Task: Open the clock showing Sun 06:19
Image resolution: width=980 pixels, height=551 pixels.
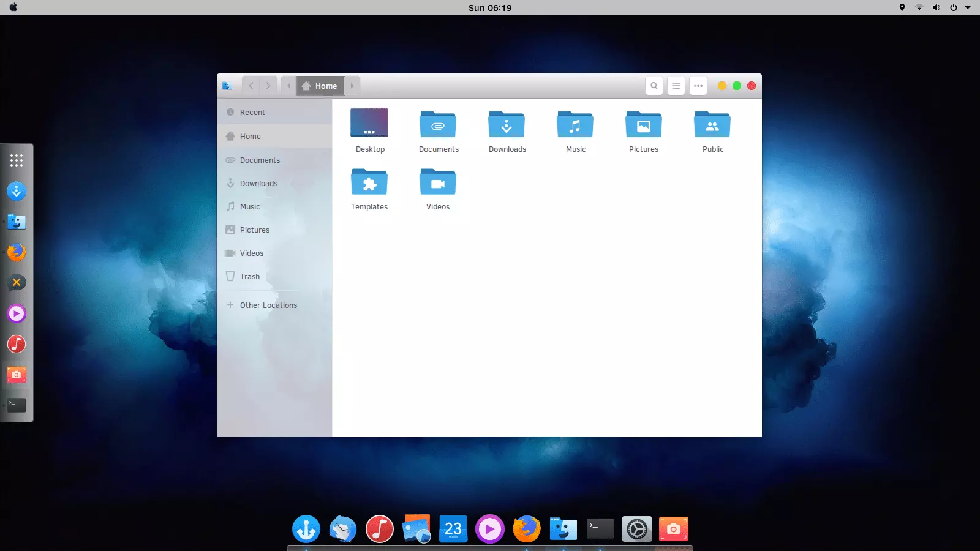Action: point(490,7)
